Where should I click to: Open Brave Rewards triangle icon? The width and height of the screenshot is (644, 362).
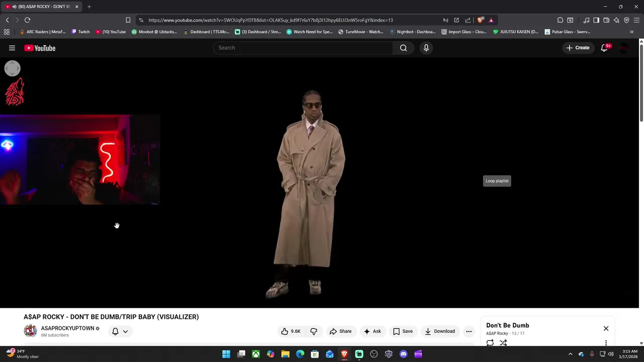click(x=491, y=20)
